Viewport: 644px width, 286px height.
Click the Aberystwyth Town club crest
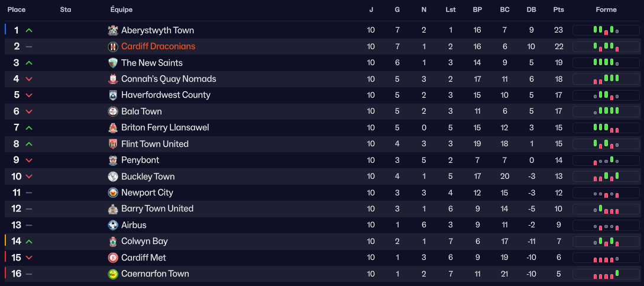click(x=113, y=30)
